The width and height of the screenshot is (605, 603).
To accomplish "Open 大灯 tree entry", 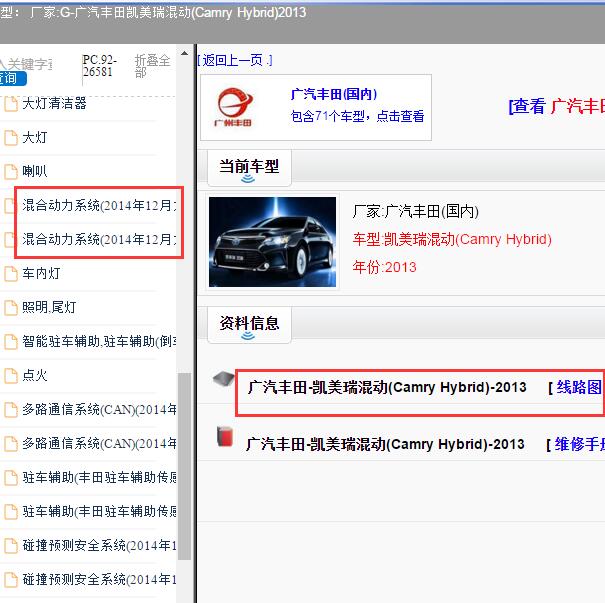I will (x=35, y=138).
